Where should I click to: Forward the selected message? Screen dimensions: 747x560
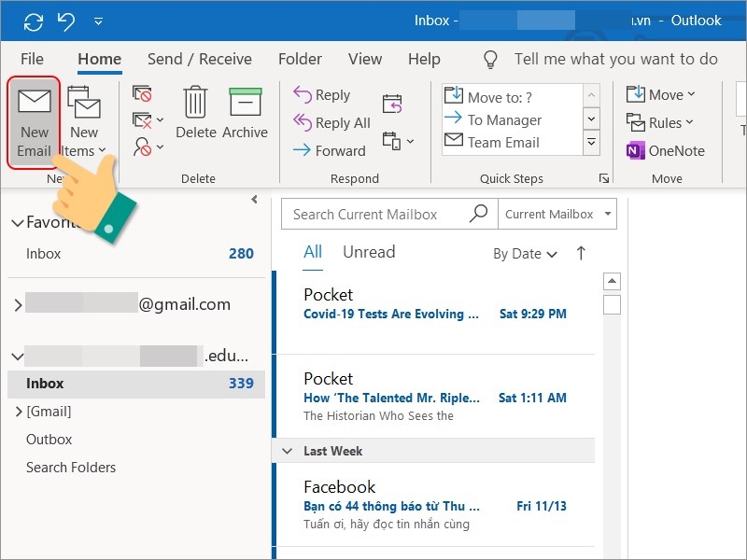330,150
